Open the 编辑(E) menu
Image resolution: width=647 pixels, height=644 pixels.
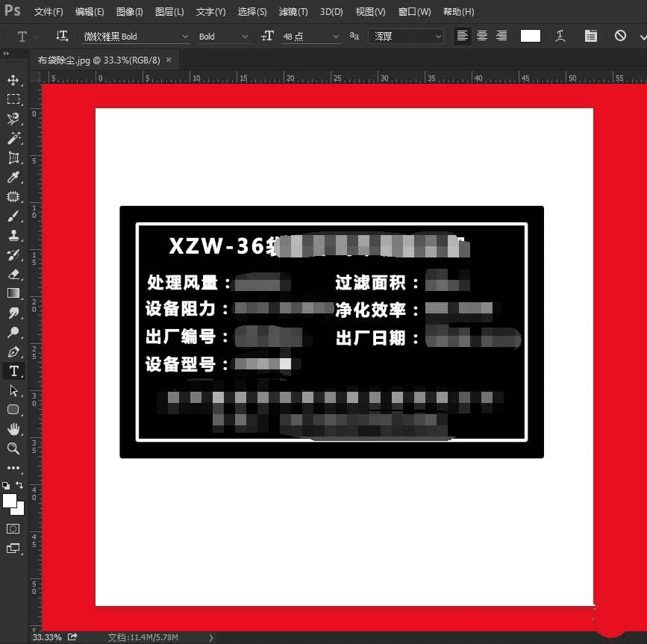tap(90, 11)
